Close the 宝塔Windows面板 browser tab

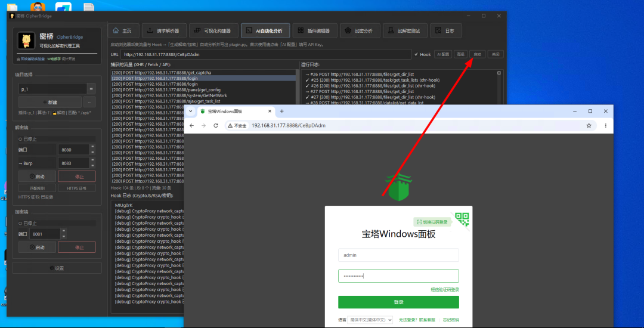click(x=270, y=112)
